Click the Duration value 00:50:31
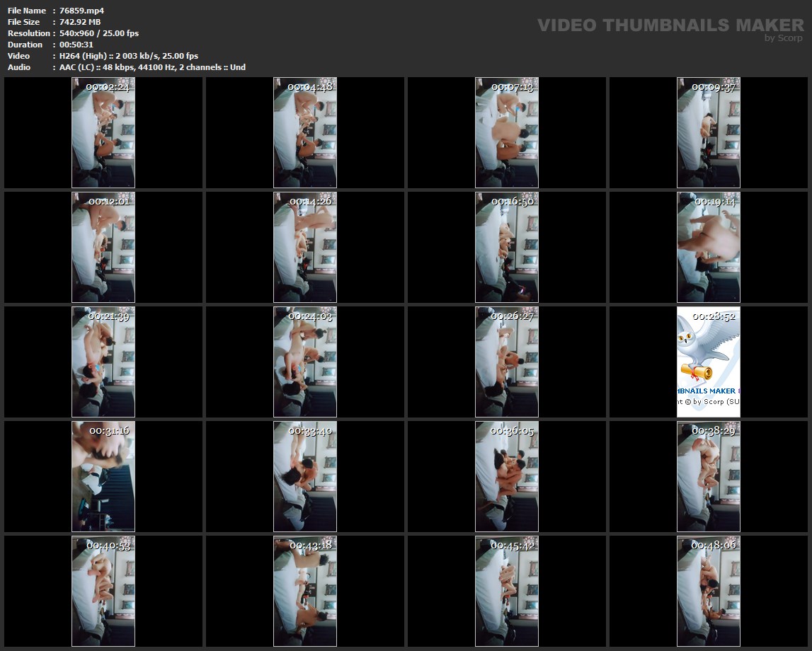Screen dimensions: 812x651 point(76,45)
